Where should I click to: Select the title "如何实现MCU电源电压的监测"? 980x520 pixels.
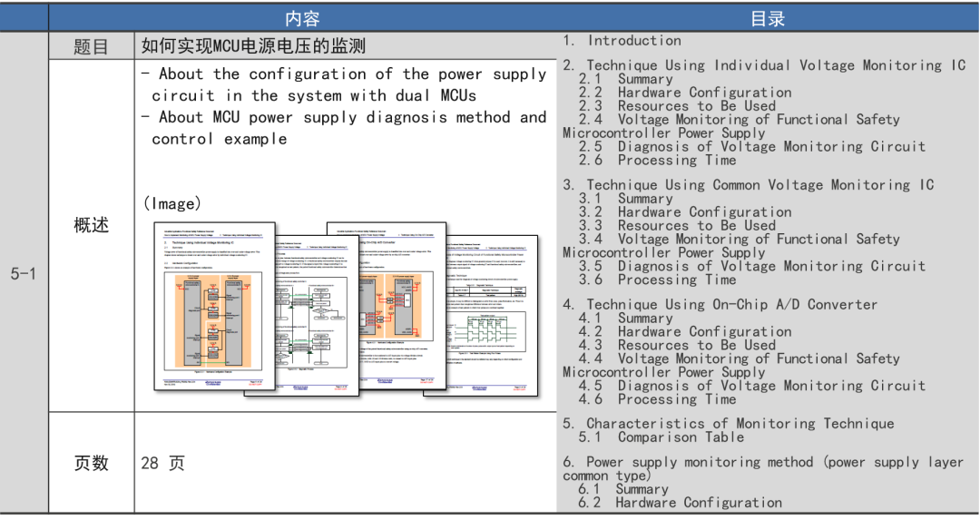(253, 46)
